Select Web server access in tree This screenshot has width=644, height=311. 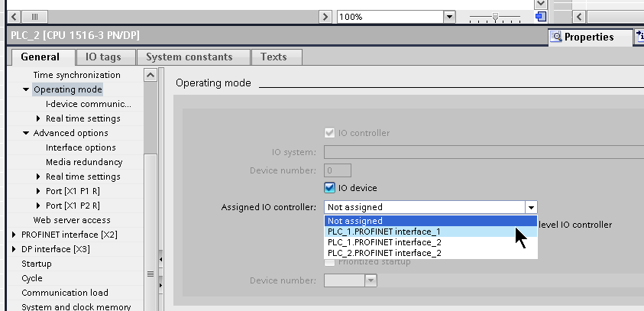coord(72,220)
